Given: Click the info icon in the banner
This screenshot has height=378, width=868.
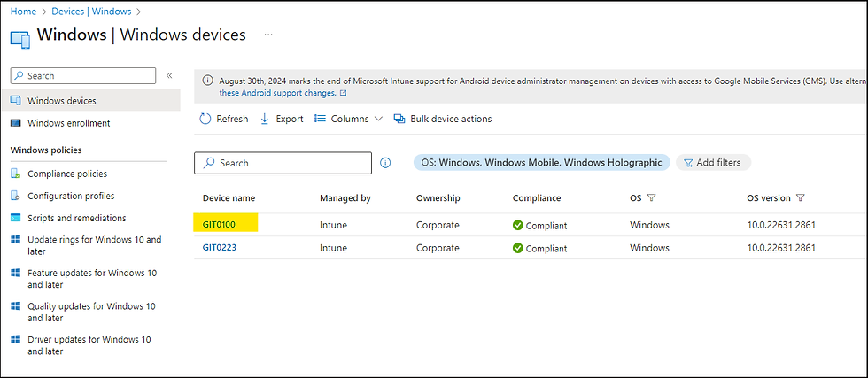Looking at the screenshot, I should (x=207, y=81).
